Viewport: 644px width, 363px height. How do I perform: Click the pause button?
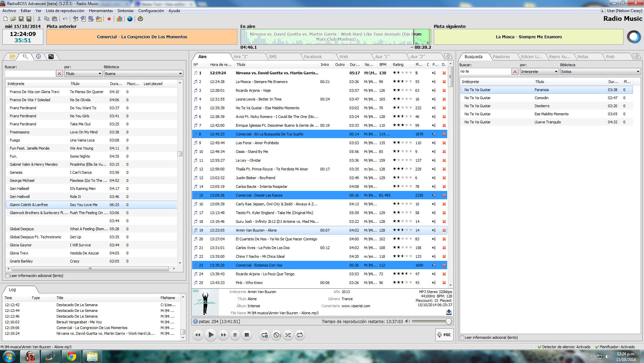coord(235,335)
